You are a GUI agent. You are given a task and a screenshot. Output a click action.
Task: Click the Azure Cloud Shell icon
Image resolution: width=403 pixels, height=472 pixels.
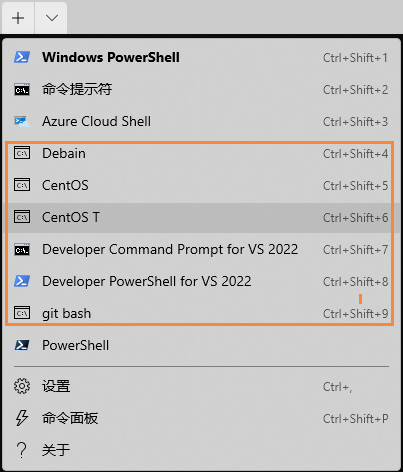(x=22, y=122)
